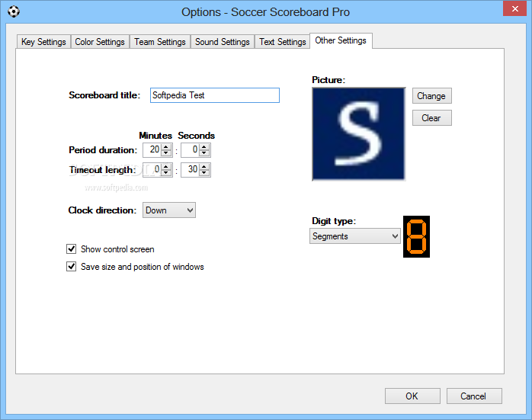This screenshot has height=420, width=532.
Task: Click the soccer ball icon in title bar
Action: point(14,11)
